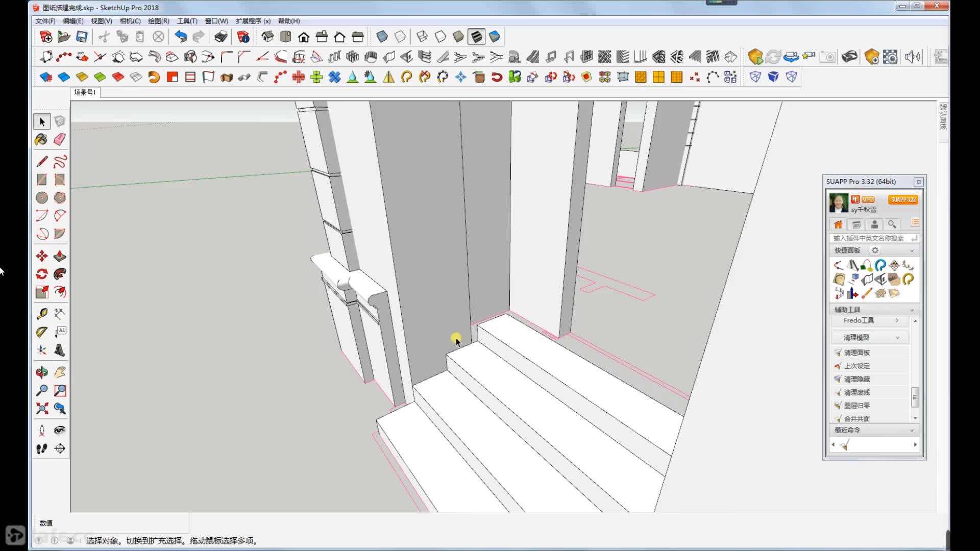980x551 pixels.
Task: Select the pink Eraser tool
Action: [x=60, y=139]
